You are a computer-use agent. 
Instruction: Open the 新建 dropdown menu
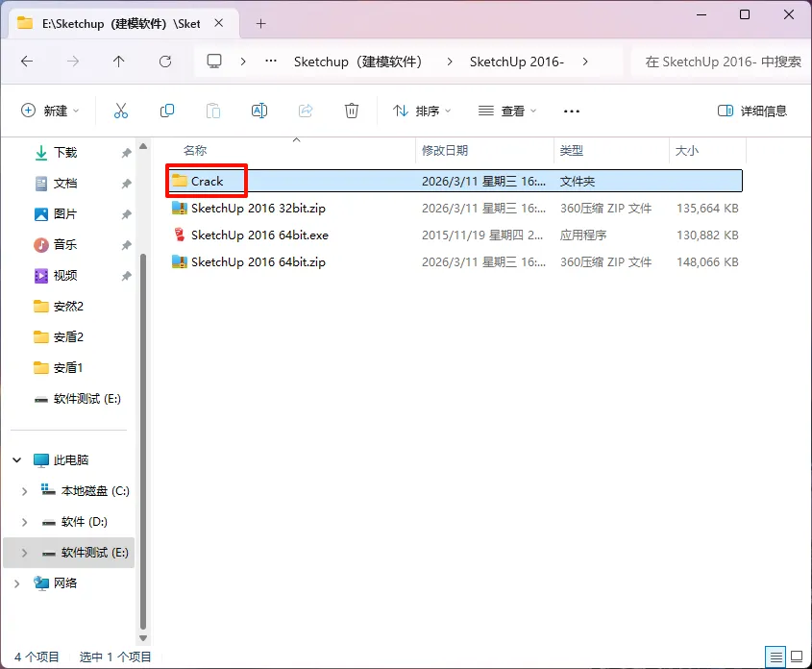pos(50,111)
